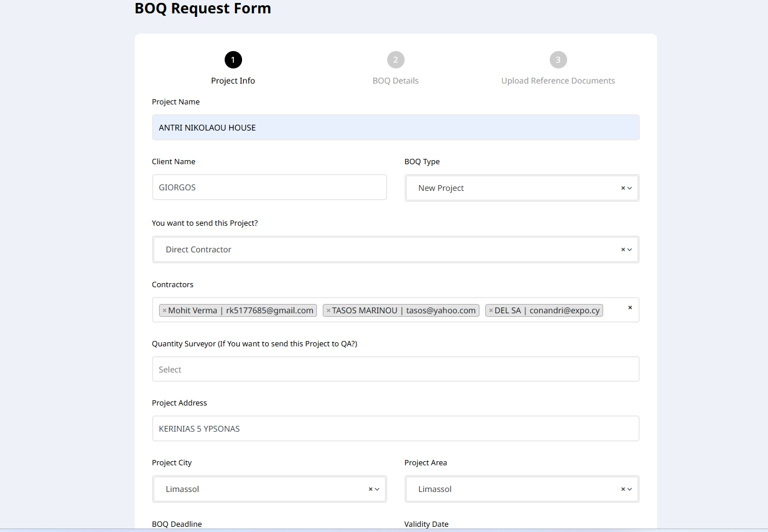Click the BOQ Deadline label
The width and height of the screenshot is (768, 532).
[x=177, y=524]
